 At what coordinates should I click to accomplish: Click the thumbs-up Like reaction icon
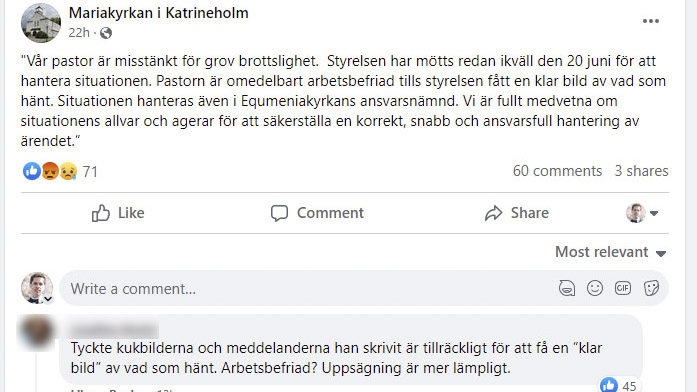coord(32,171)
